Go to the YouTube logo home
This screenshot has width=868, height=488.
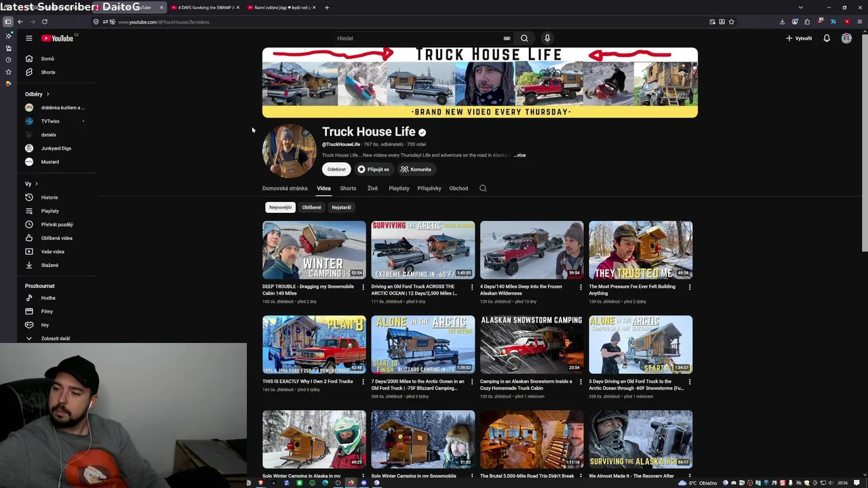(58, 38)
